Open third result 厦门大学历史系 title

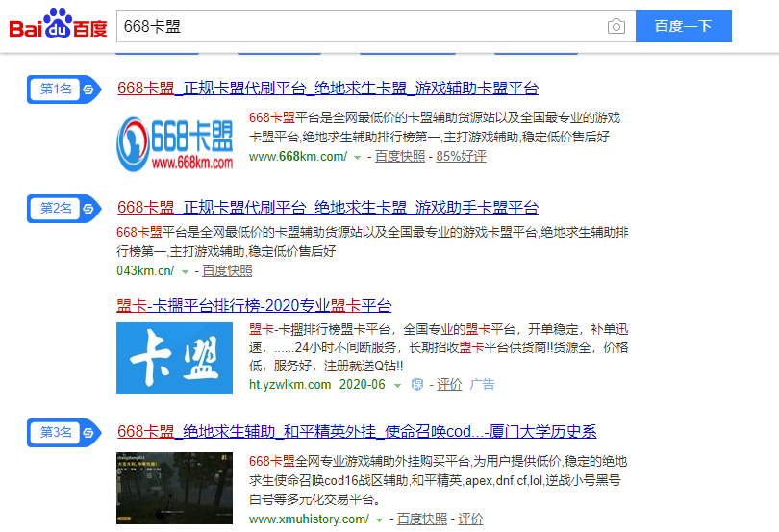(x=357, y=432)
